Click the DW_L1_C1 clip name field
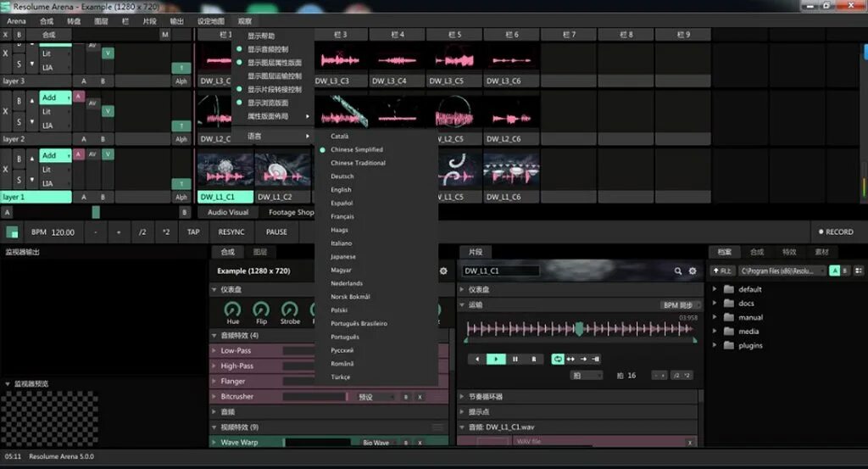The height and width of the screenshot is (469, 868). 500,271
